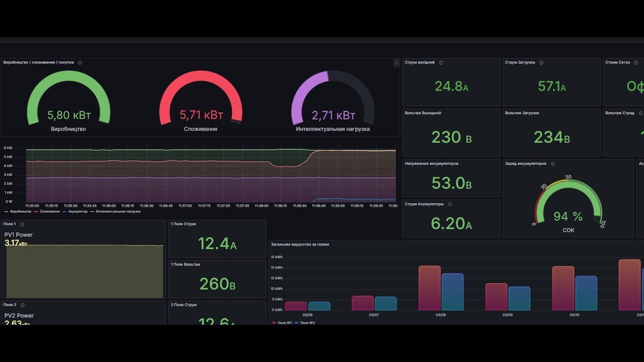The width and height of the screenshot is (644, 362).
Task: Click the PV1 Power 3.17 кВт reading
Action: click(x=16, y=243)
